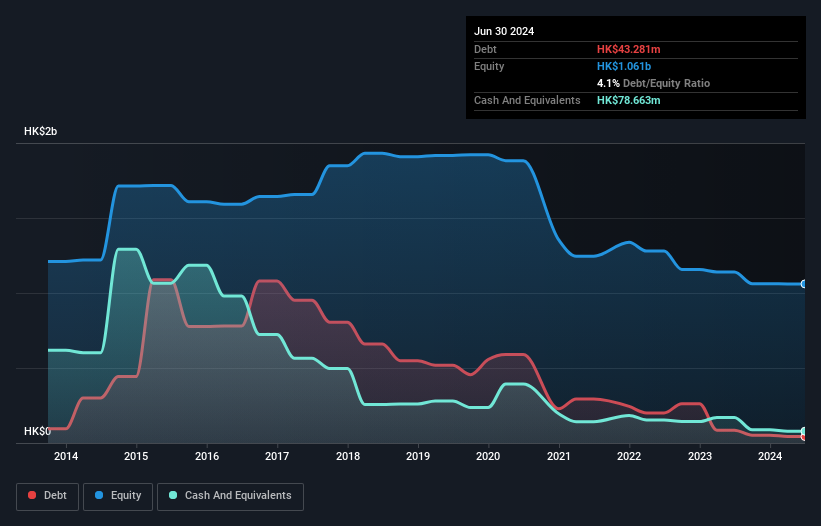Click the Debt row label in tooltip
This screenshot has height=526, width=821.
coord(485,49)
